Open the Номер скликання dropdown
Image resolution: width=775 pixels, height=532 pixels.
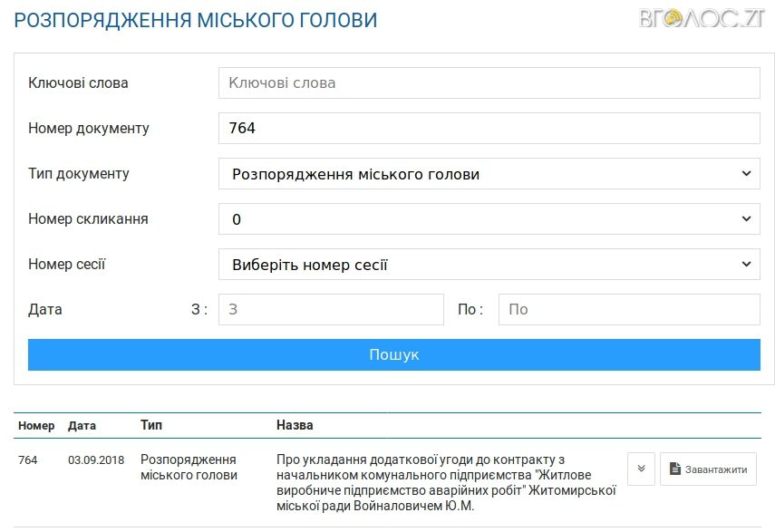point(489,219)
